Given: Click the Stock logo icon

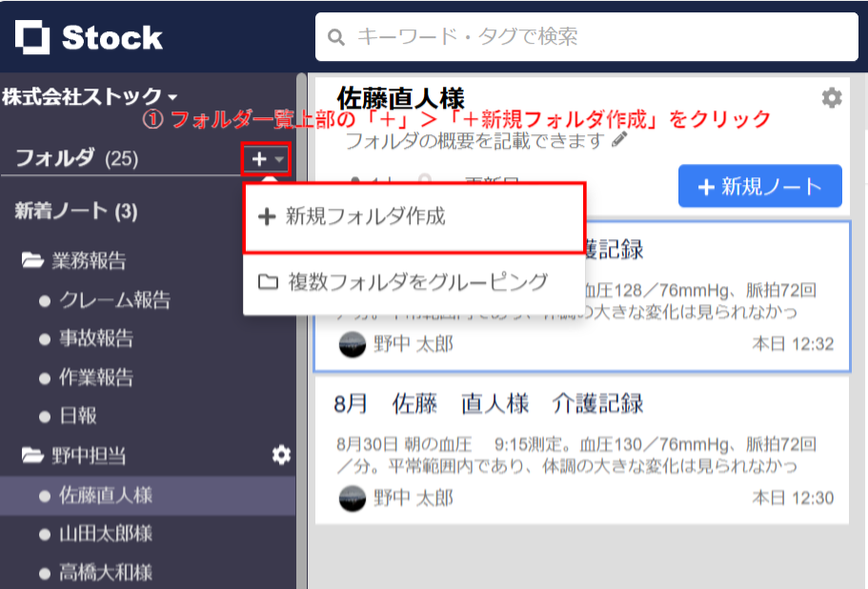Looking at the screenshot, I should coord(32,35).
